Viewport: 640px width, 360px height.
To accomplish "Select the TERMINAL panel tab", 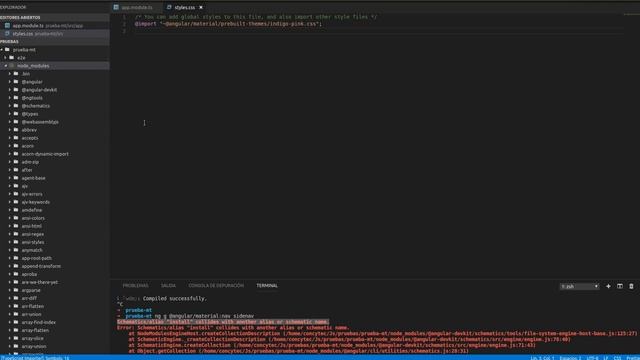I will point(267,286).
